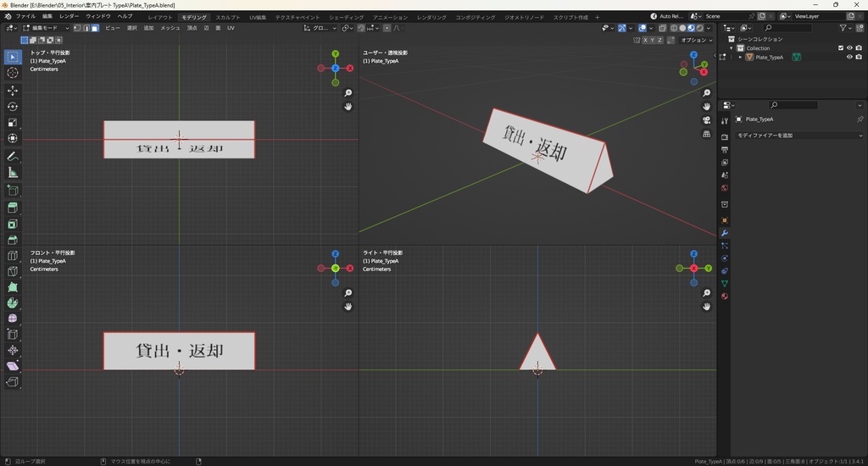The image size is (868, 466).
Task: Enable face select mode
Action: click(95, 28)
